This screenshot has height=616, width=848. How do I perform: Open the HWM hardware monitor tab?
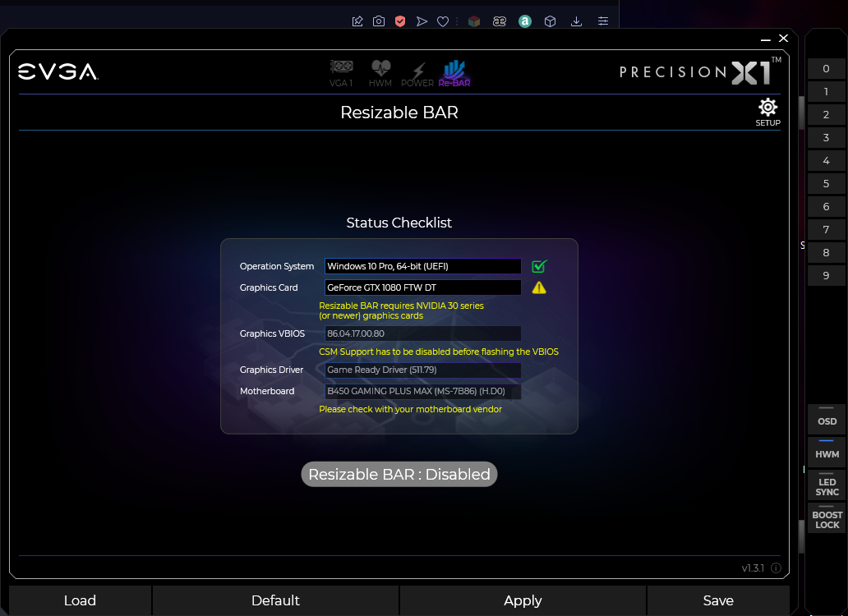[380, 73]
